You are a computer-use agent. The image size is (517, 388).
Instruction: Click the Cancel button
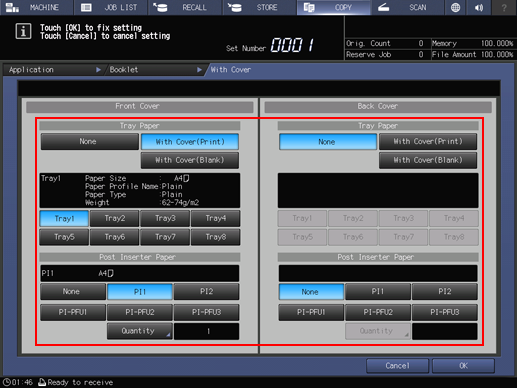pos(397,366)
